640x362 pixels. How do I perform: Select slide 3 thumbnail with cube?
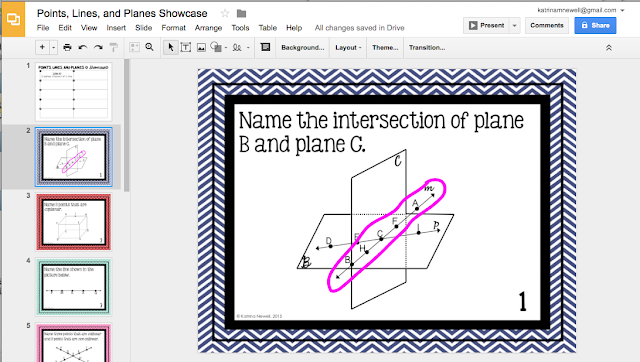coord(73,222)
